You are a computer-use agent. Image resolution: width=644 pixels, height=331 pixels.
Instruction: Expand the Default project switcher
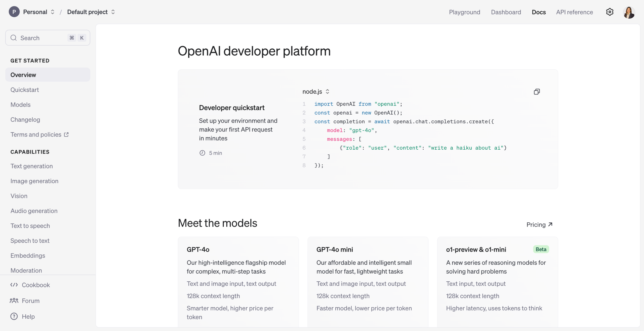pyautogui.click(x=113, y=12)
